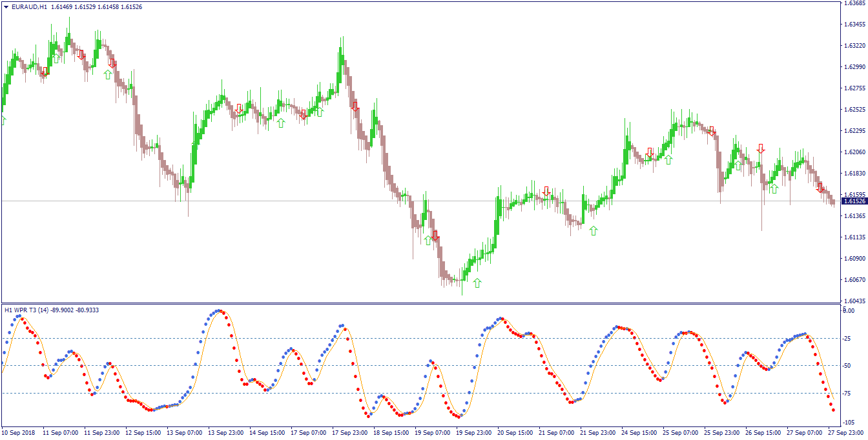Click the 27 Sep 23:00 time label

(x=847, y=433)
